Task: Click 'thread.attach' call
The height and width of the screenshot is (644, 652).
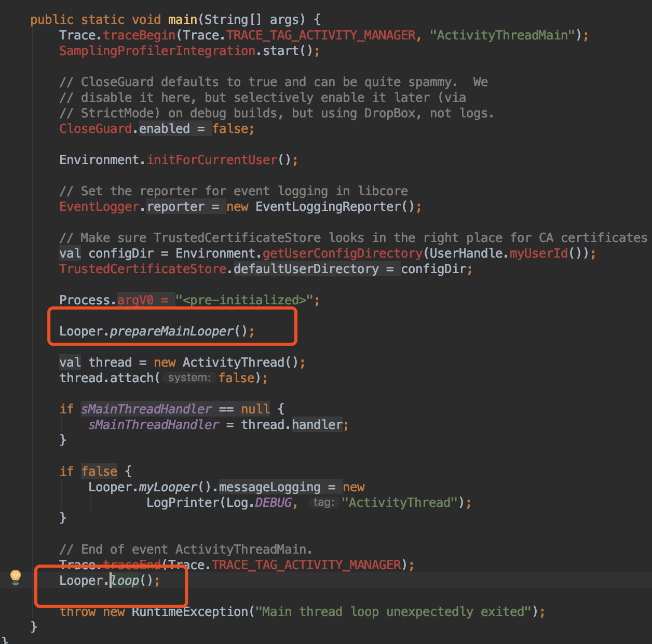Action: coord(106,378)
